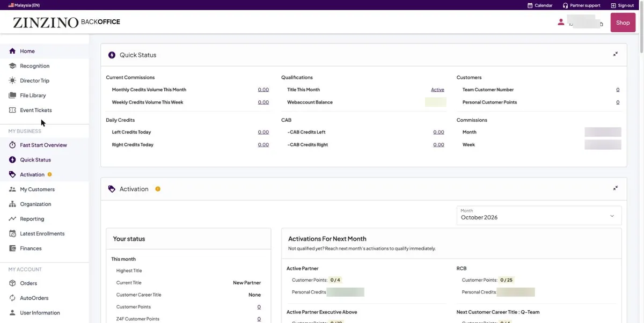This screenshot has width=644, height=323.
Task: Click the Customer Career Title None value
Action: 254,295
